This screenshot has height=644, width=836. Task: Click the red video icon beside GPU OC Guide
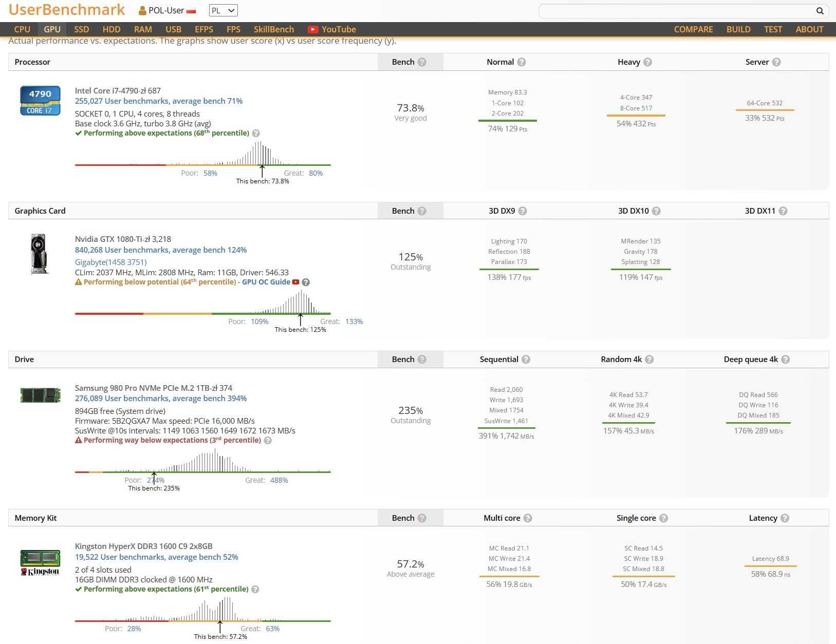coord(295,282)
